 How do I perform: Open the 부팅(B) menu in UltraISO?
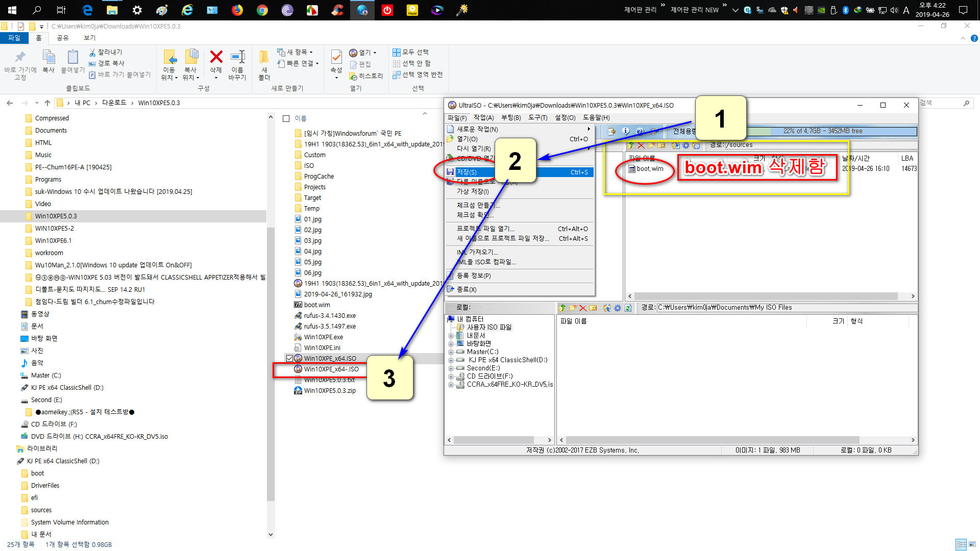point(511,118)
